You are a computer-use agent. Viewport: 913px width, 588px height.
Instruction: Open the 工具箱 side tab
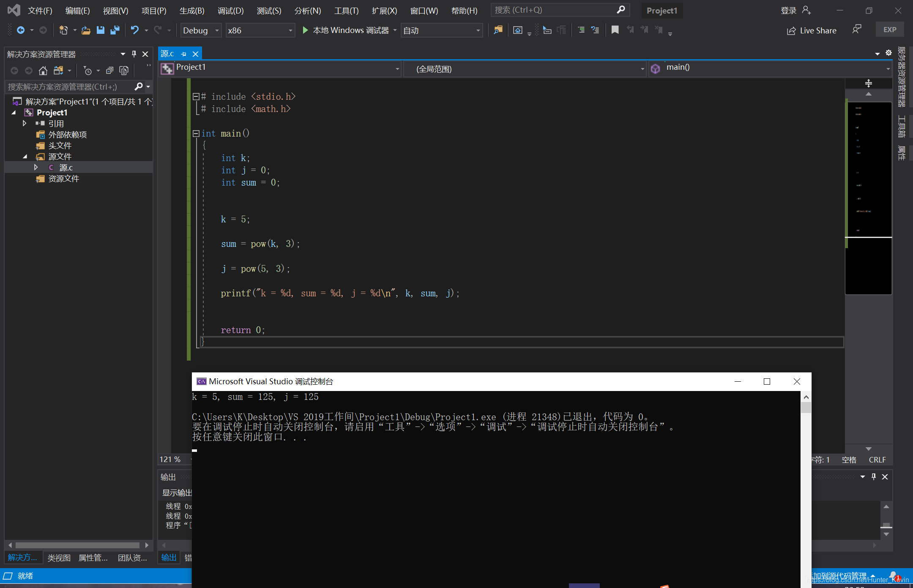coord(901,126)
